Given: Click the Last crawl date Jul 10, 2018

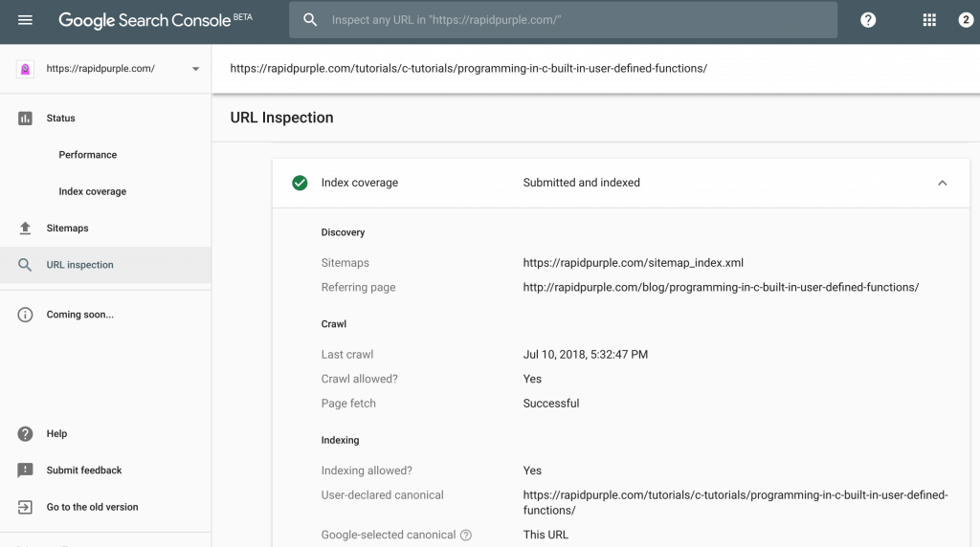Looking at the screenshot, I should (x=586, y=355).
